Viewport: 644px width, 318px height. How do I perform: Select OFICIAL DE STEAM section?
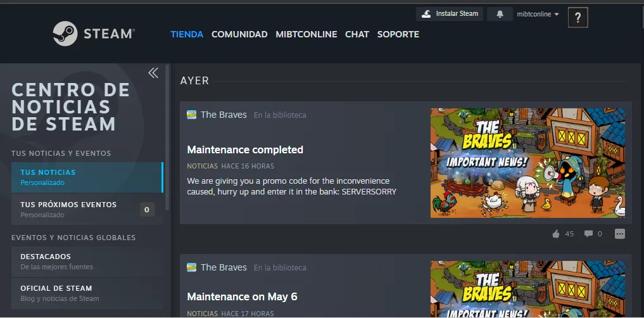pyautogui.click(x=87, y=293)
